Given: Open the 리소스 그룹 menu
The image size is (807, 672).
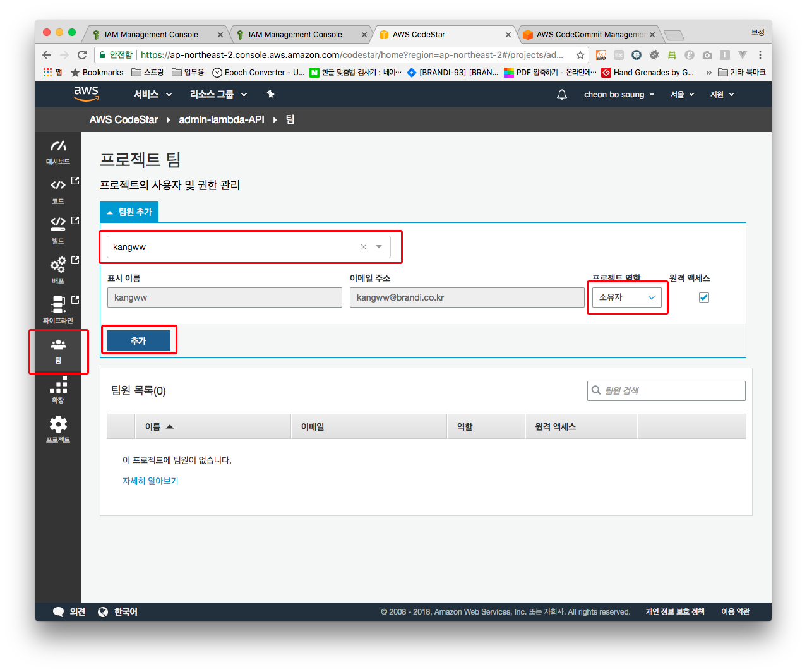Looking at the screenshot, I should coord(218,95).
